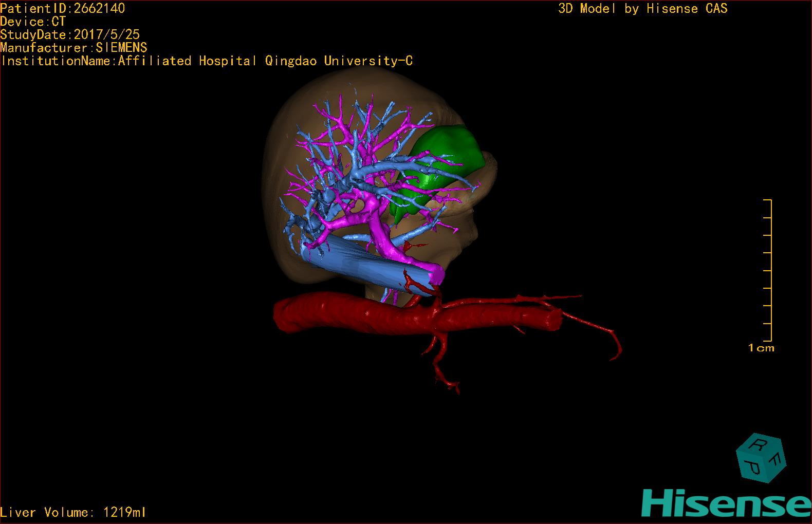Click the PatientID:2662140 text
Viewport: 812px width, 524px height.
coord(63,8)
